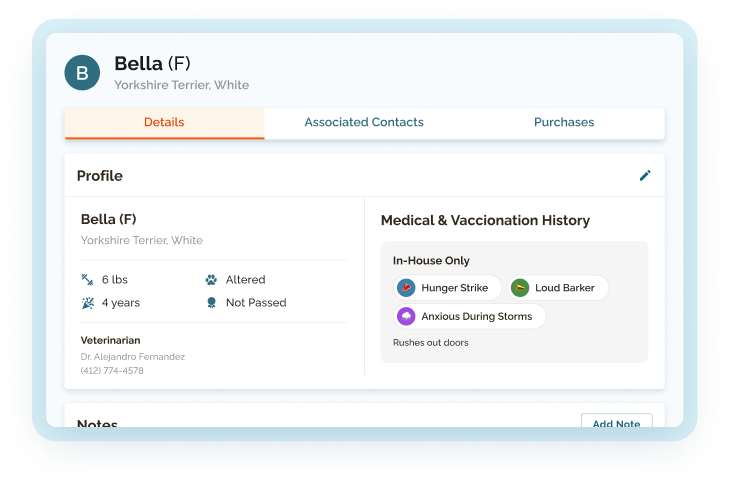Switch to the Details tab
This screenshot has width=730, height=486.
[x=164, y=123]
